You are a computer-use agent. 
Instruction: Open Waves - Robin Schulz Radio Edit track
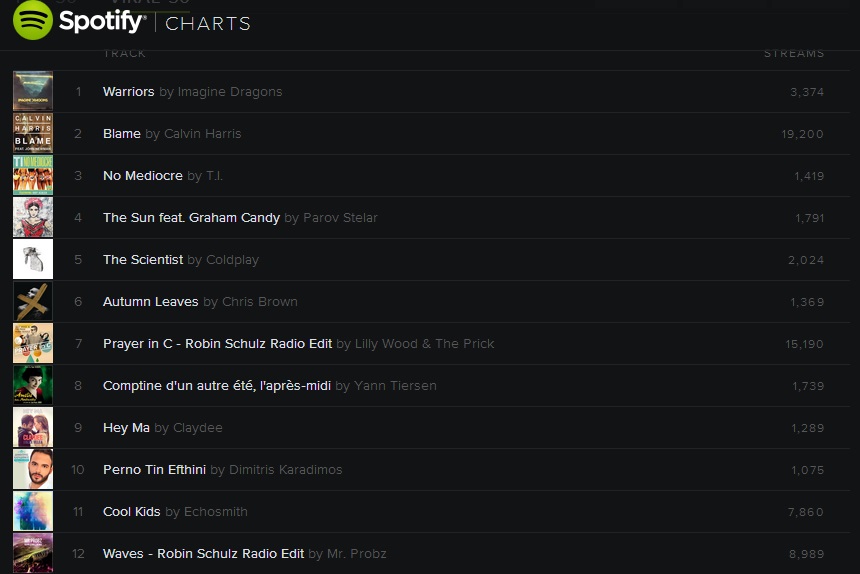203,554
